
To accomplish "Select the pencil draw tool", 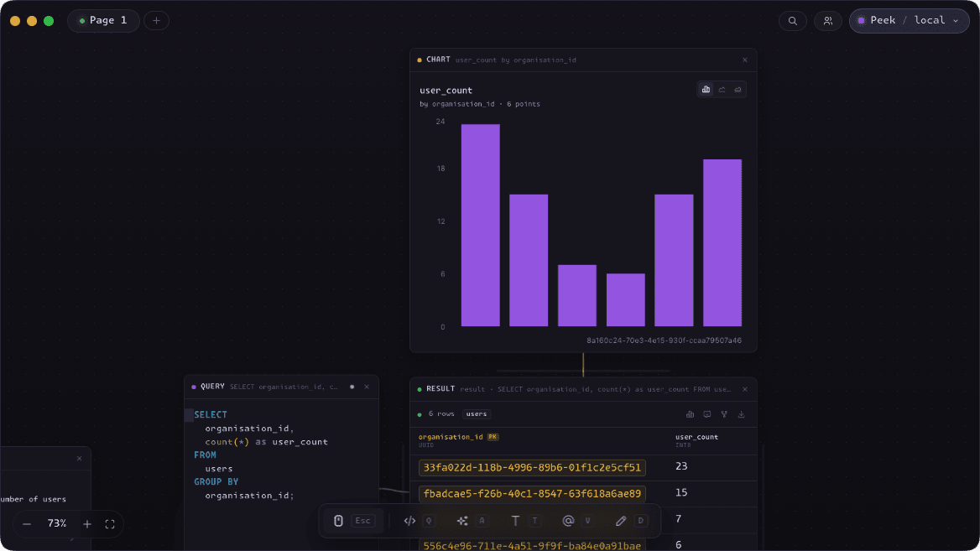I will click(x=621, y=520).
